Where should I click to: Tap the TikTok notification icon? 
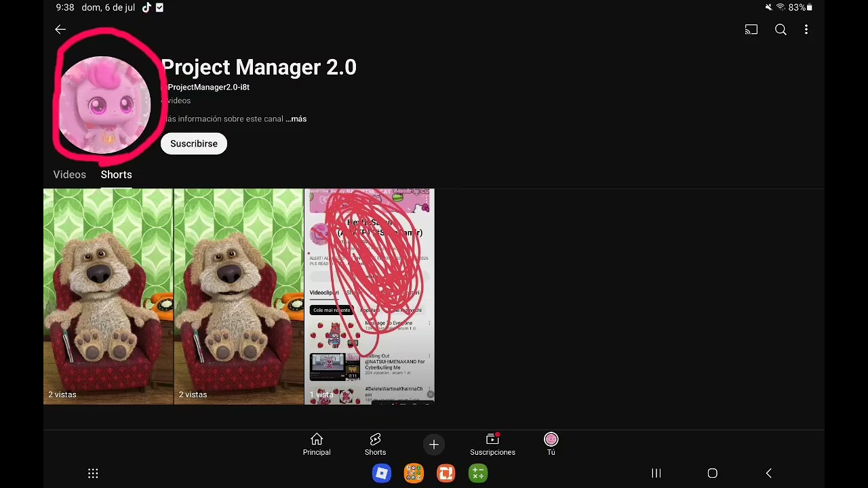[x=146, y=7]
